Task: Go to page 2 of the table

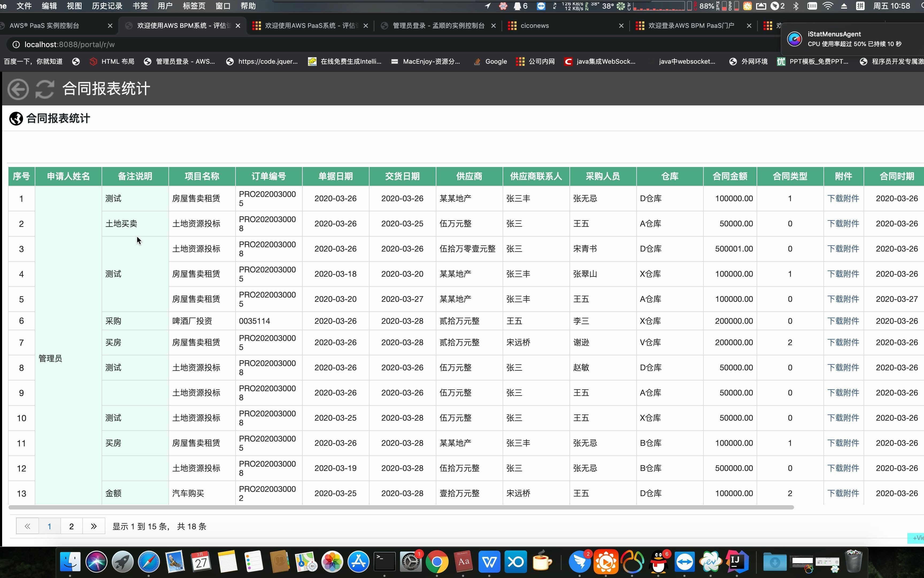Action: tap(71, 526)
